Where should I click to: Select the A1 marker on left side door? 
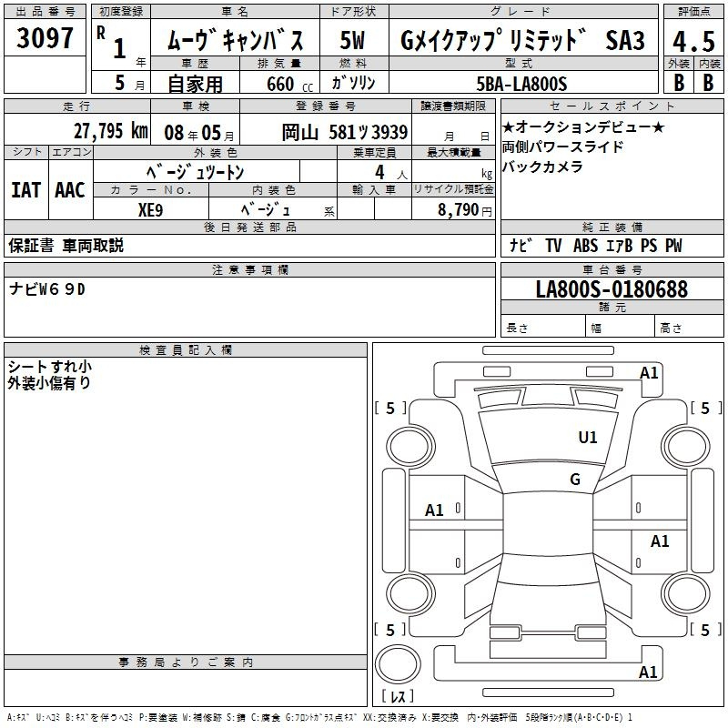434,511
